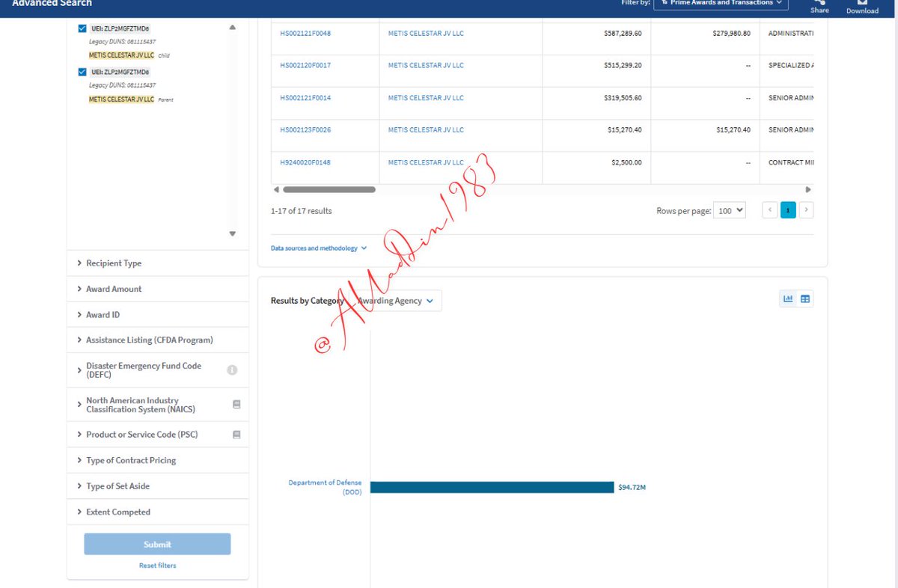Expand Type of Contract Pricing filter
This screenshot has width=898, height=588.
[157, 460]
